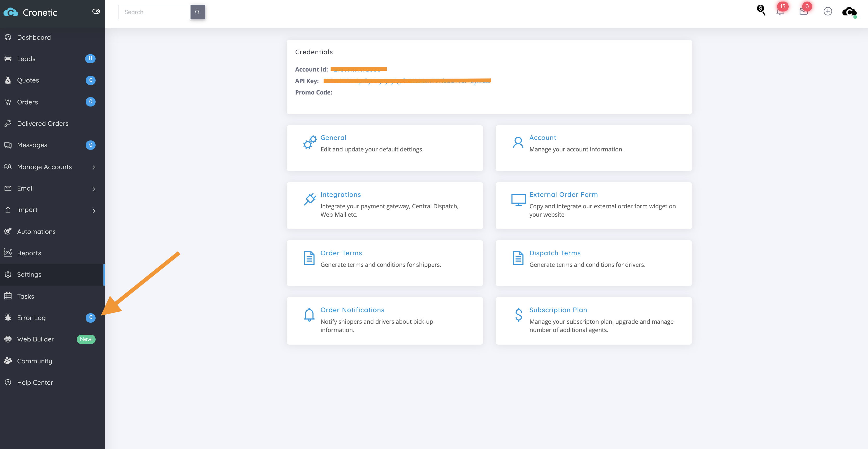Open the mail inbox icon in header
This screenshot has height=449, width=868.
point(804,11)
